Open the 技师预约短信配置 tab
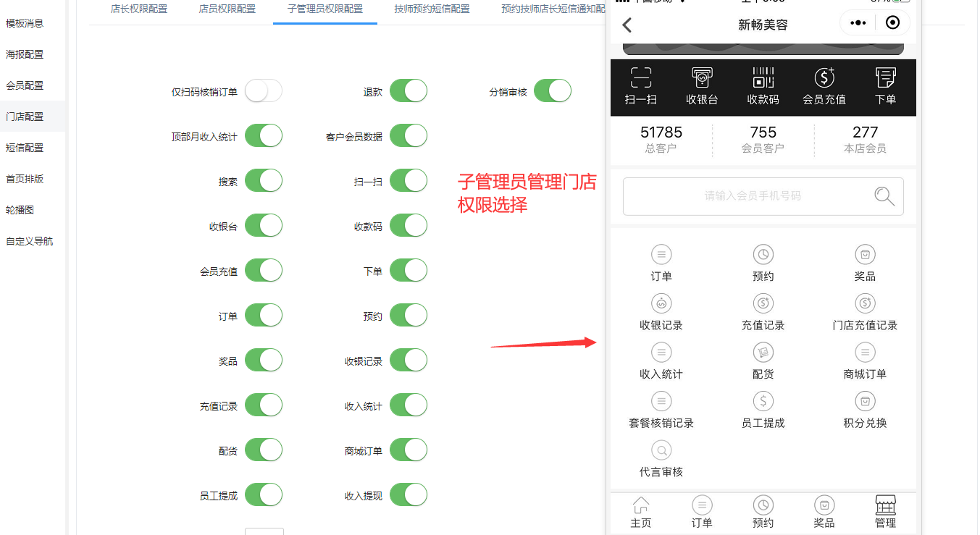The width and height of the screenshot is (980, 535). [432, 9]
